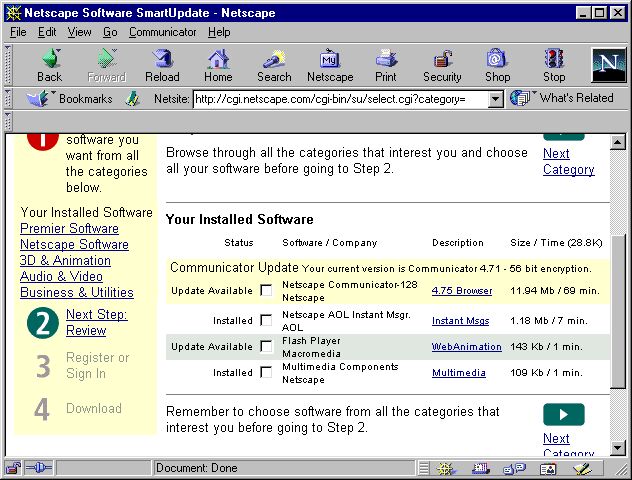The image size is (632, 480).
Task: Open the Netscape Software category link
Action: tap(74, 245)
